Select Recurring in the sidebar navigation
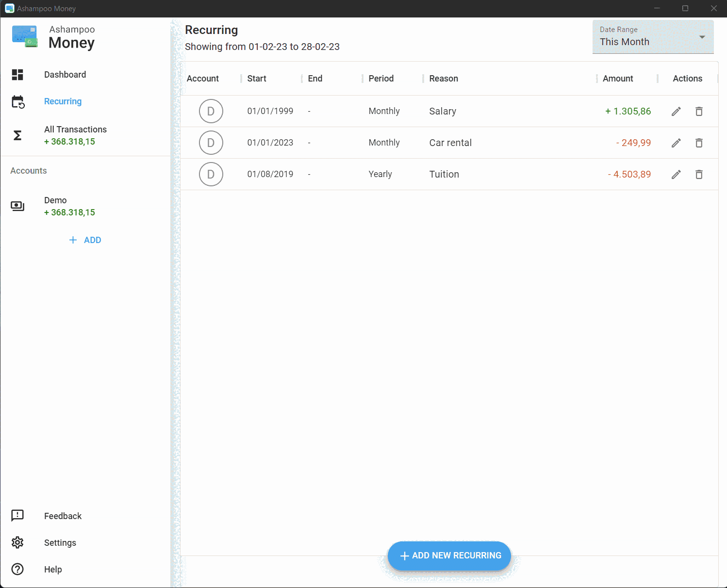This screenshot has width=727, height=588. (63, 101)
